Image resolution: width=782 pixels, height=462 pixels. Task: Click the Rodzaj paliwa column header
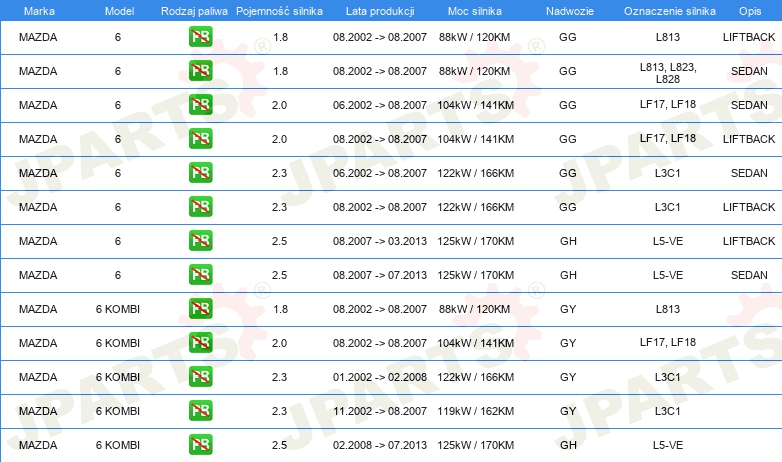(194, 11)
